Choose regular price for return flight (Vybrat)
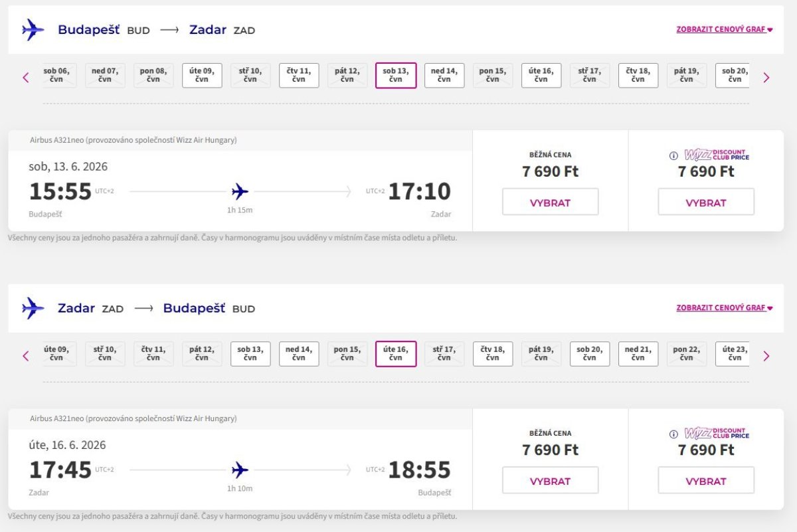 coord(550,481)
